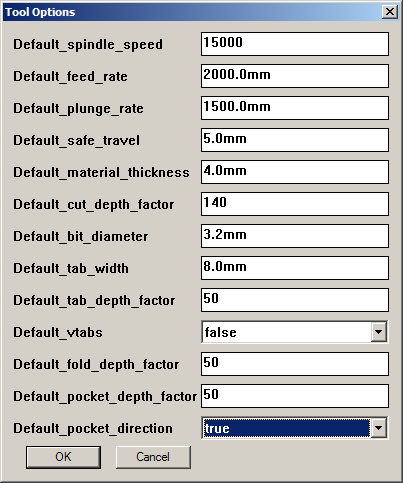Image resolution: width=403 pixels, height=483 pixels.
Task: Close the Tool Options dialog window
Action: coord(390,12)
